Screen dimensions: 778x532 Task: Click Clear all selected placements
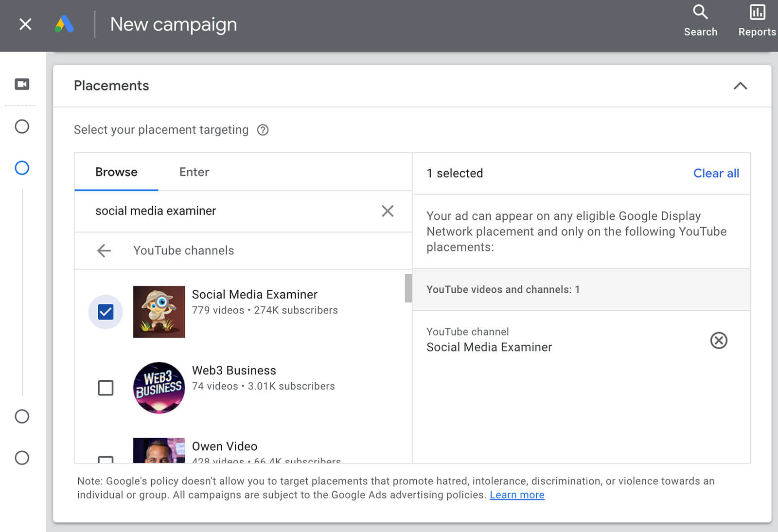coord(716,174)
